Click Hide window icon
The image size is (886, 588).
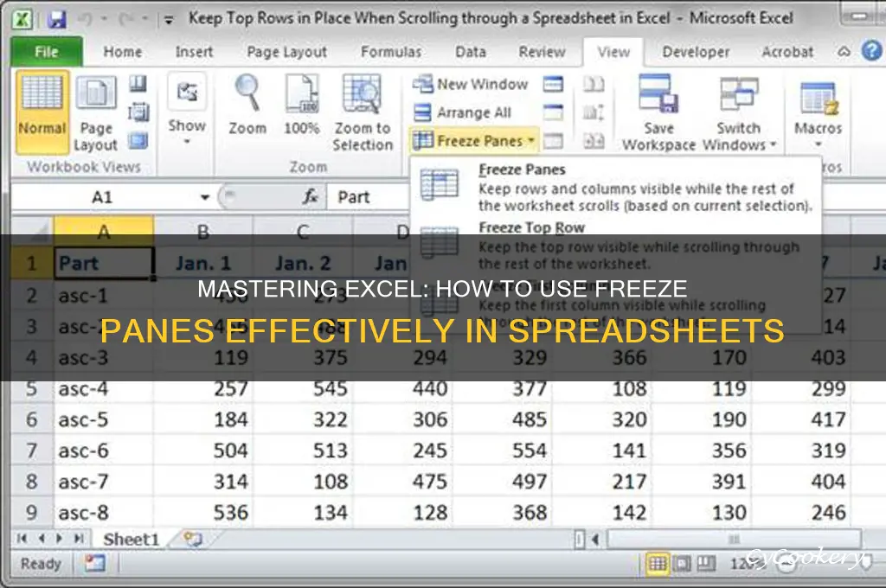coord(553,112)
